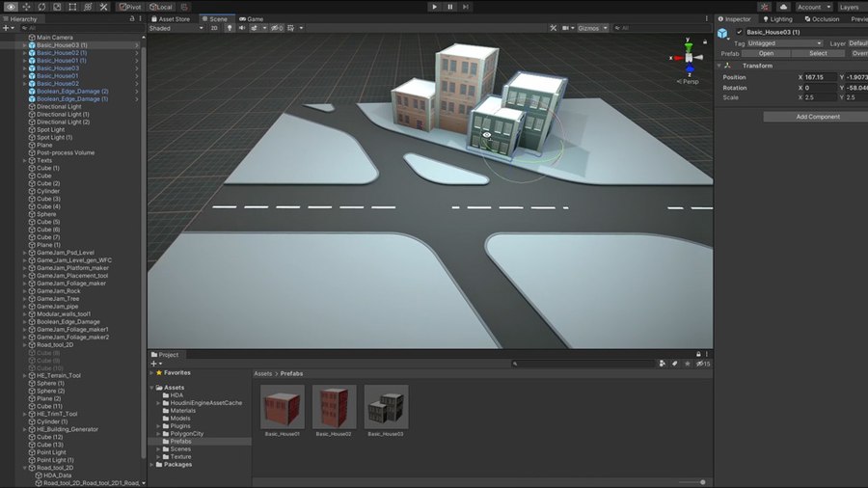Image resolution: width=868 pixels, height=488 pixels.
Task: Open the Account dropdown
Action: 813,7
